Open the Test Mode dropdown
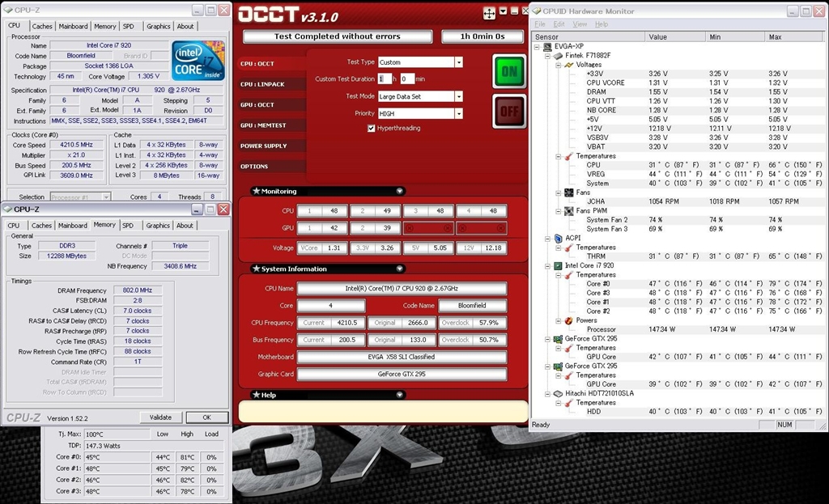The height and width of the screenshot is (504, 829). (458, 96)
